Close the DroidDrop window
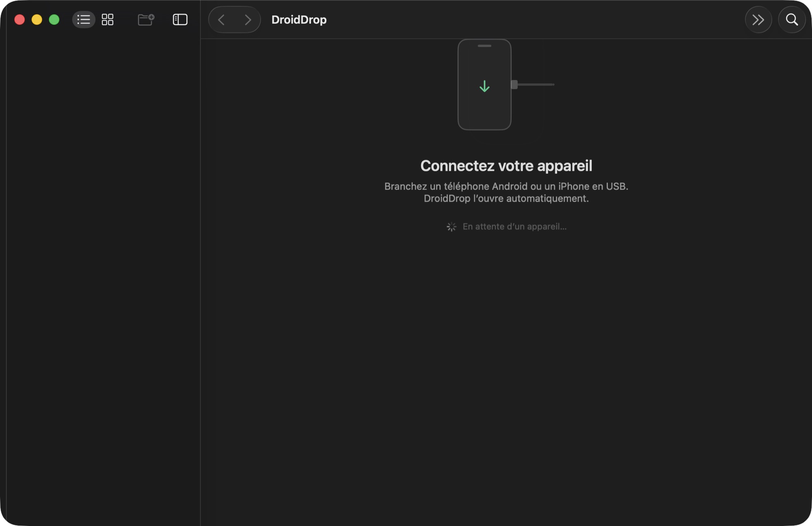 (x=19, y=19)
